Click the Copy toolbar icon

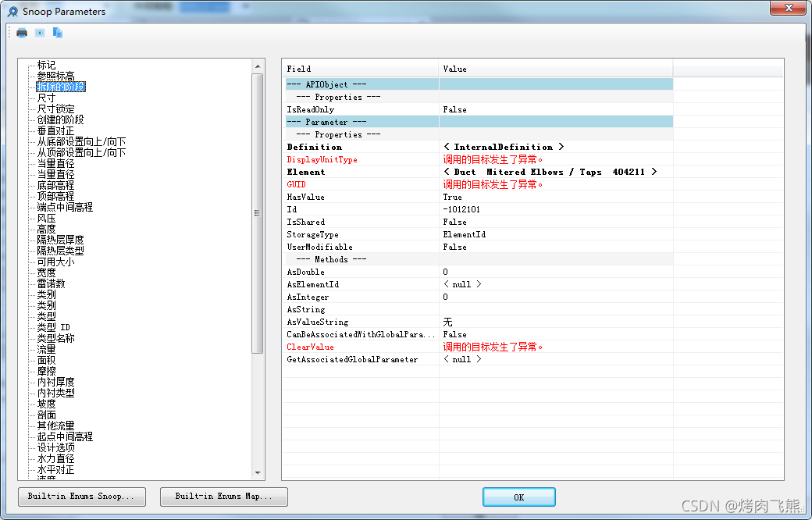tap(58, 33)
